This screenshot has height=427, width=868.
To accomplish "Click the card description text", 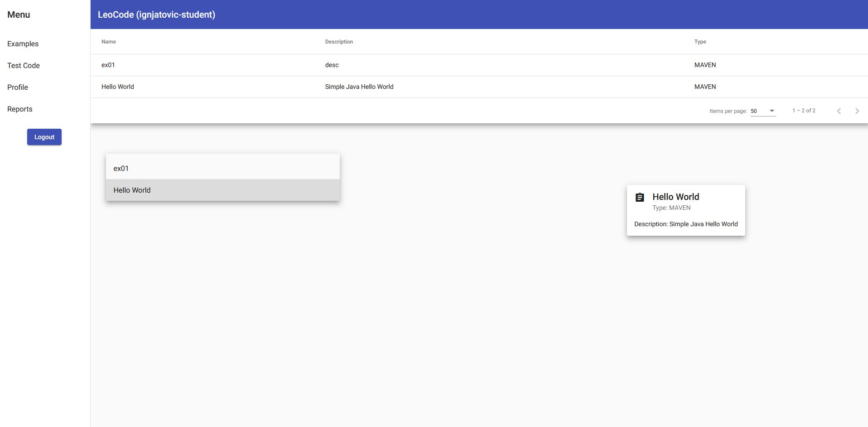I will tap(686, 224).
